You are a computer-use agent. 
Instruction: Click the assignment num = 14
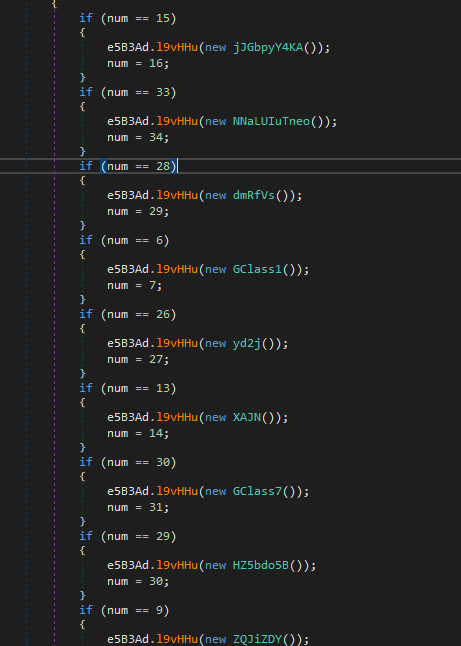(138, 433)
